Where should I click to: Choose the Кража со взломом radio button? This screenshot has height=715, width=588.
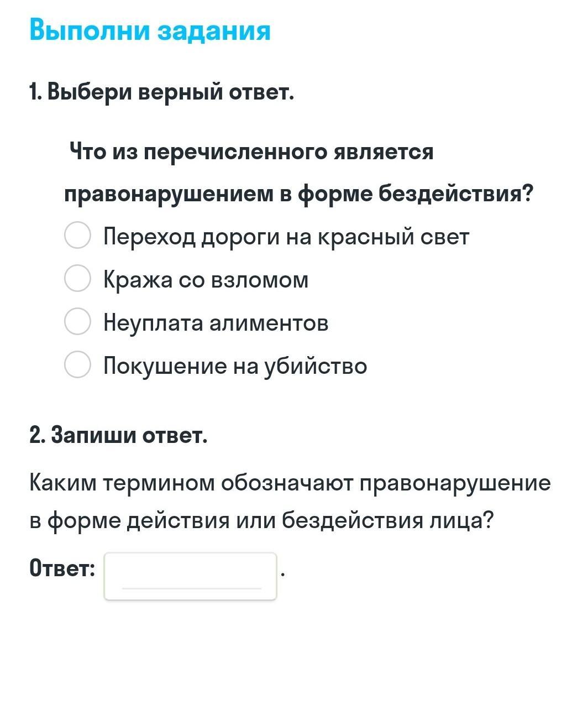77,278
